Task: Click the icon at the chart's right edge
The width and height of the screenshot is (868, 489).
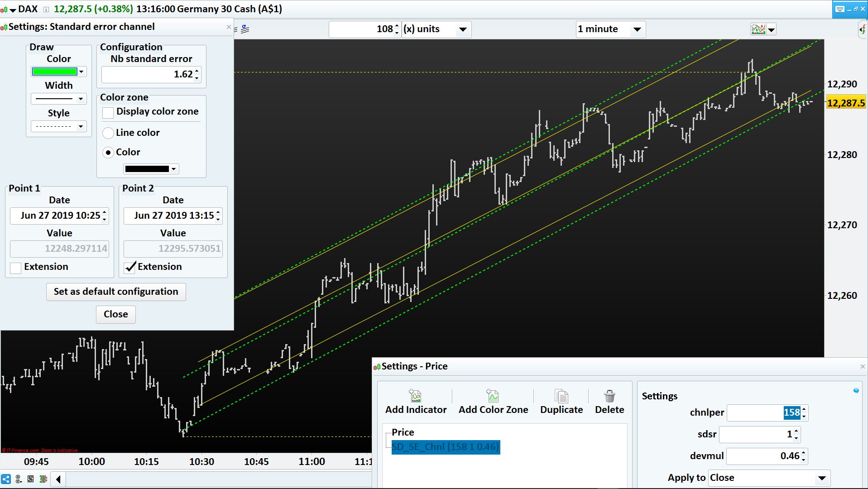Action: pos(863,30)
